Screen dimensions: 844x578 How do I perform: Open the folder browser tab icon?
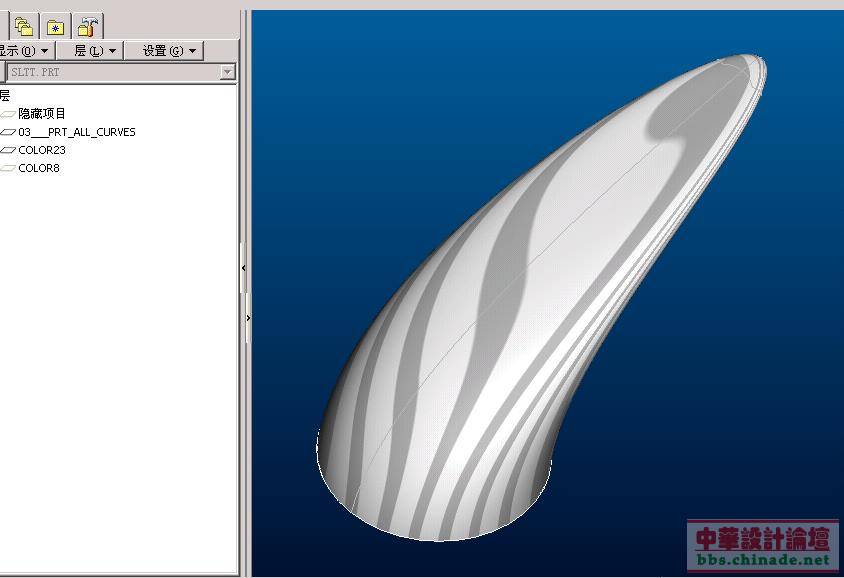[23, 27]
